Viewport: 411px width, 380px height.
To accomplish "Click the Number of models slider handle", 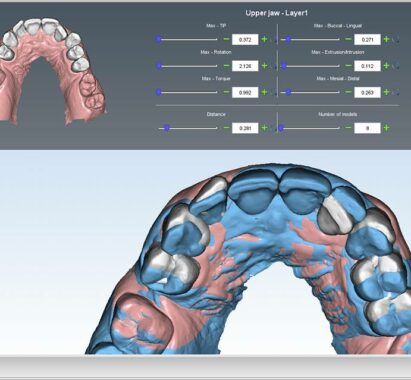I will pos(281,128).
